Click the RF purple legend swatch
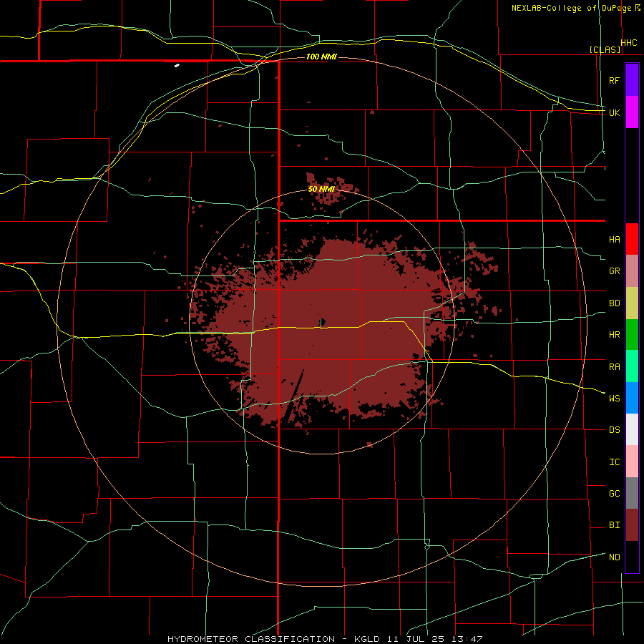 tap(632, 79)
